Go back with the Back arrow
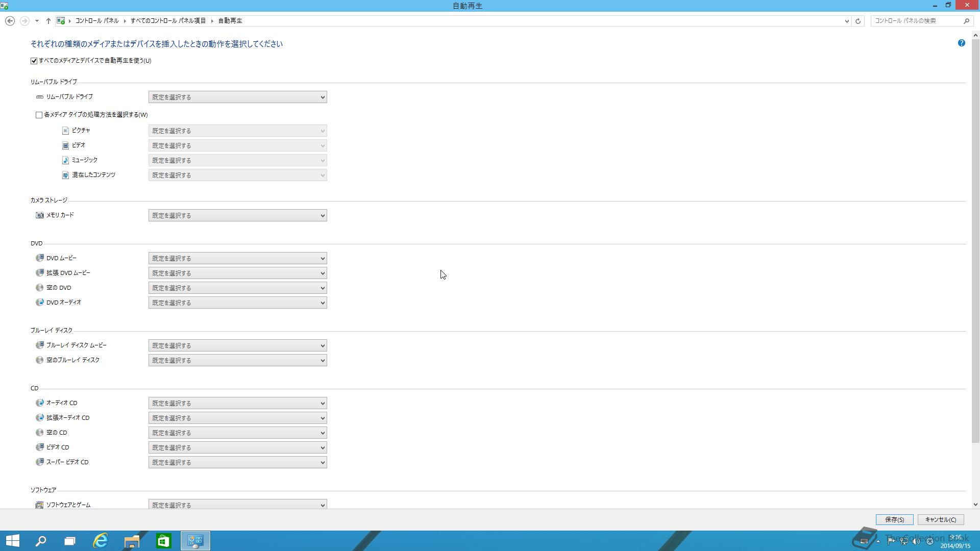The image size is (980, 551). pyautogui.click(x=10, y=21)
